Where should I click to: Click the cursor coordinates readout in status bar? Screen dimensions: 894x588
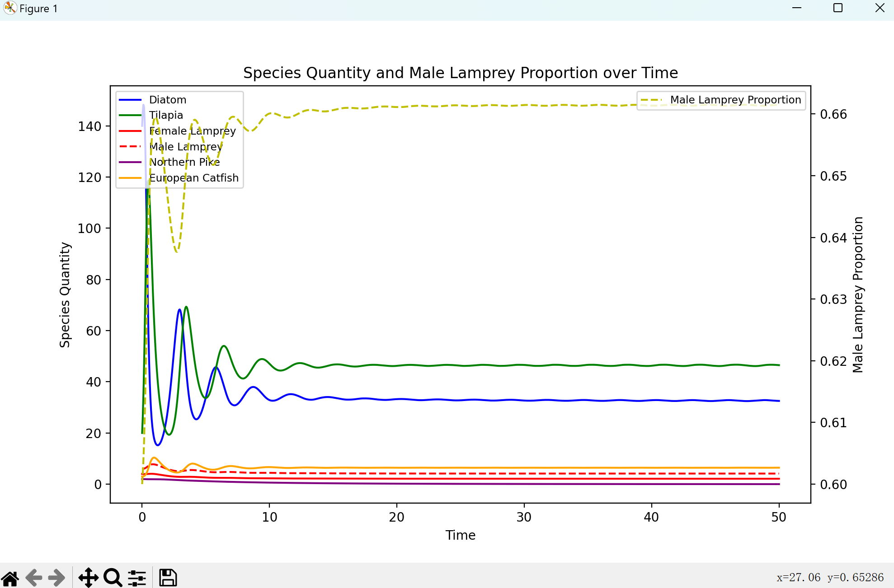point(830,578)
